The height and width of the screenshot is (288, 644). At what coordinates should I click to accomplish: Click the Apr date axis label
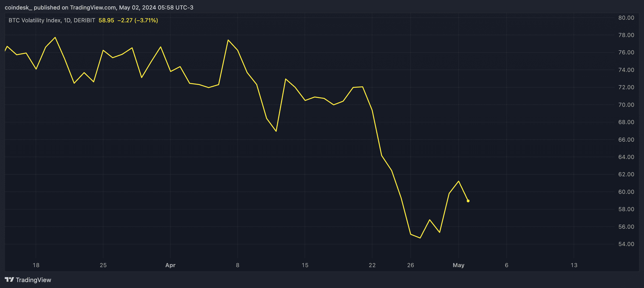tap(170, 265)
